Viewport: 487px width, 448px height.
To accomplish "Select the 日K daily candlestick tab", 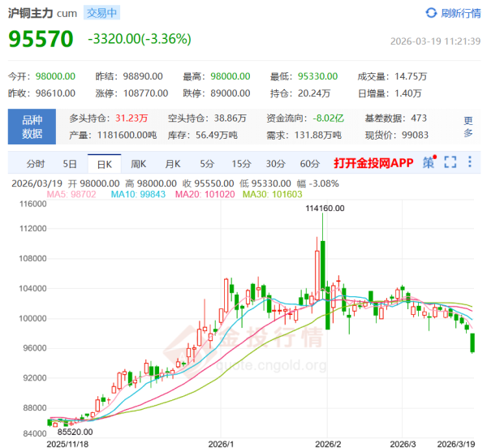I will 105,164.
